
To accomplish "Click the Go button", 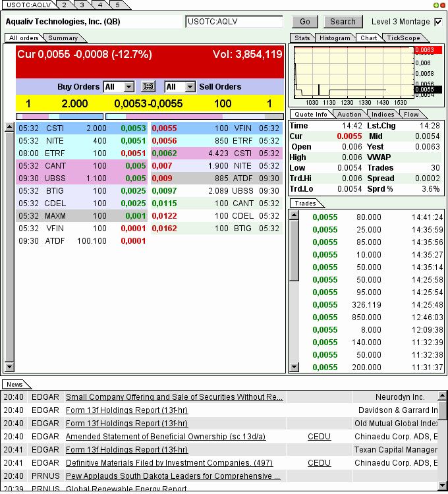I will [x=305, y=22].
